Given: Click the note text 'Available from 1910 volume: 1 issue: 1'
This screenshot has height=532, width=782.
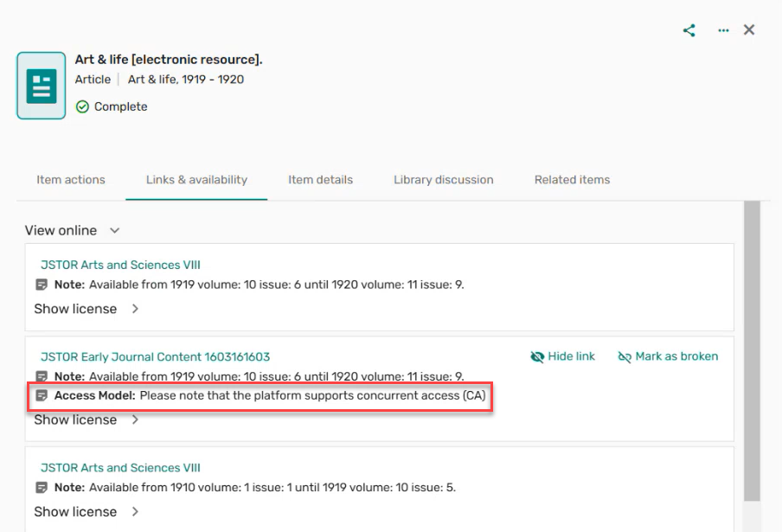Looking at the screenshot, I should [x=190, y=488].
